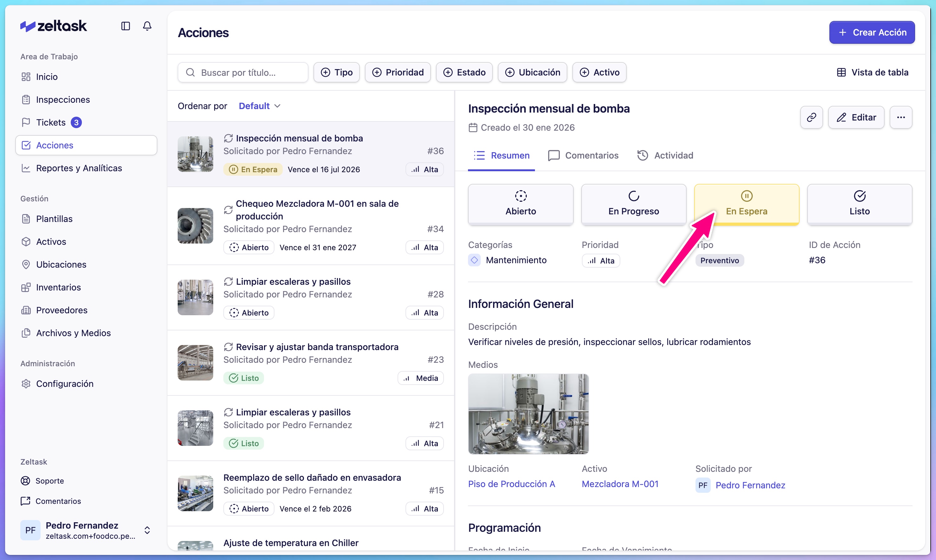
Task: Click the search magnifier icon
Action: [191, 72]
